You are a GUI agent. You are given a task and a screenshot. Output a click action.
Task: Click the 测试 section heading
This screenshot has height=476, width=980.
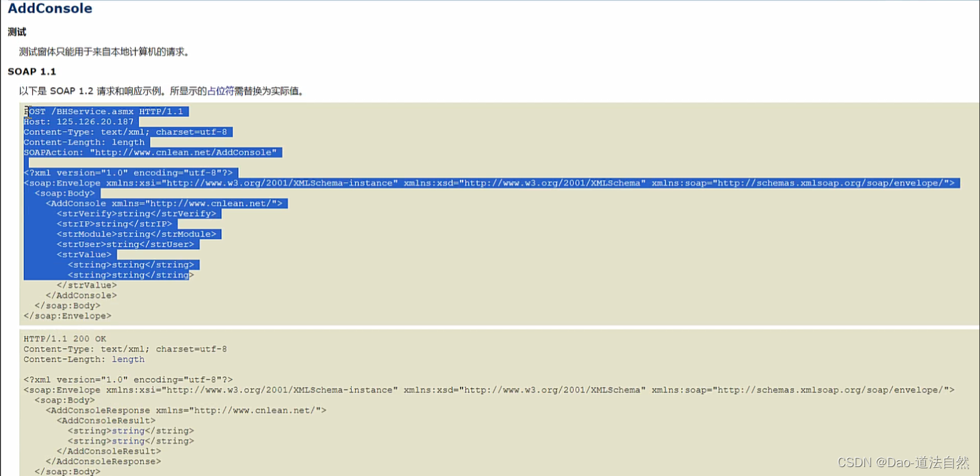tap(16, 32)
